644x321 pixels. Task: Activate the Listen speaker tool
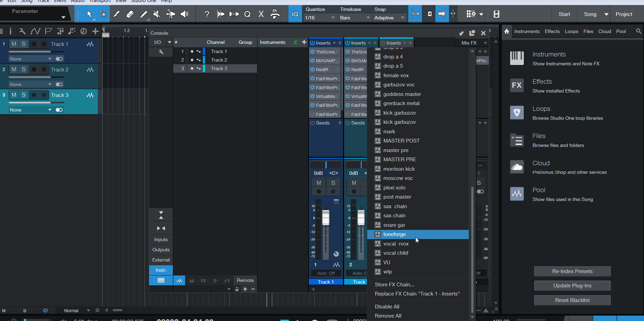pos(184,14)
